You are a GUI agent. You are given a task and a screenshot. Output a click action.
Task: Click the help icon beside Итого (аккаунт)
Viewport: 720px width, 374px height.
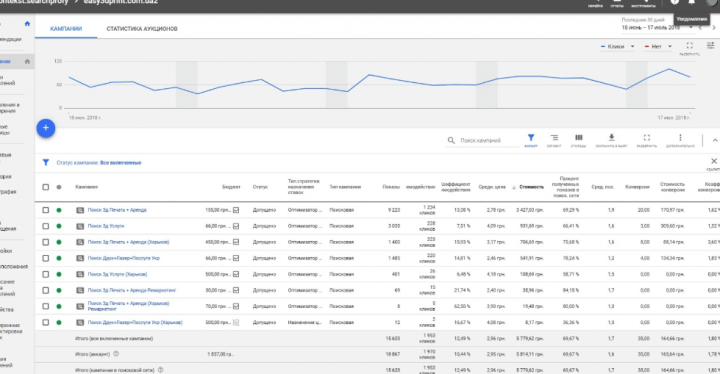116,354
